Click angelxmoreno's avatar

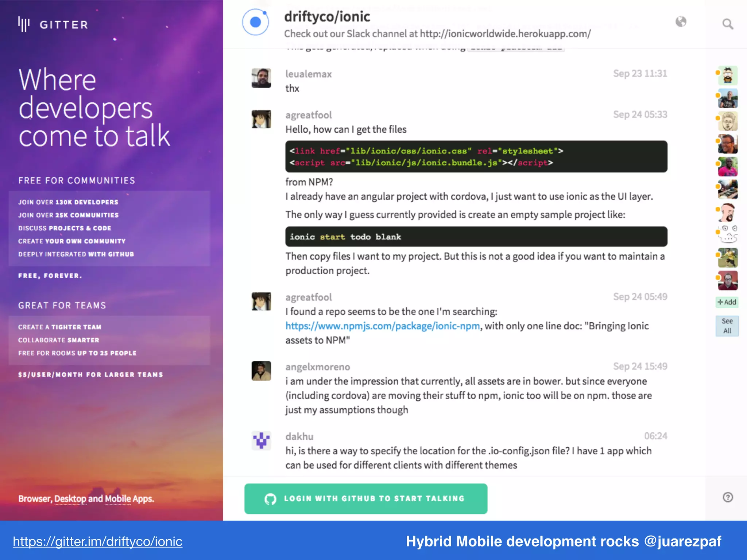pyautogui.click(x=261, y=371)
